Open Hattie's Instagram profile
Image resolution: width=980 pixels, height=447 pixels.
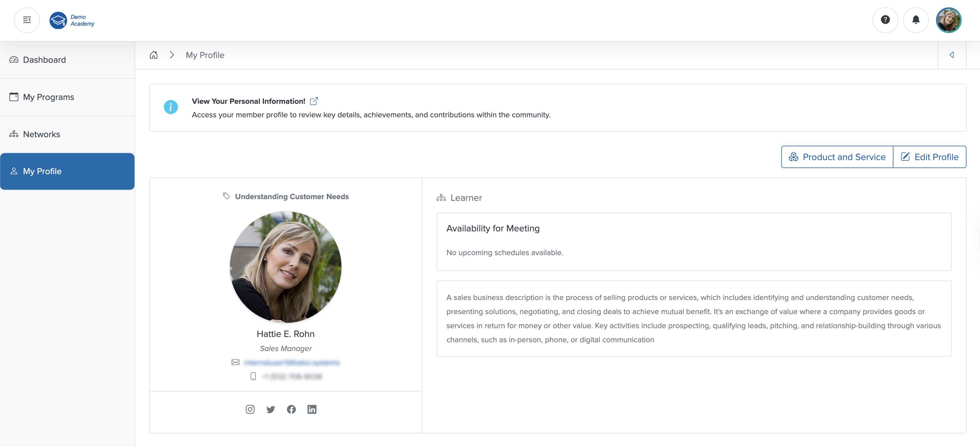[250, 409]
